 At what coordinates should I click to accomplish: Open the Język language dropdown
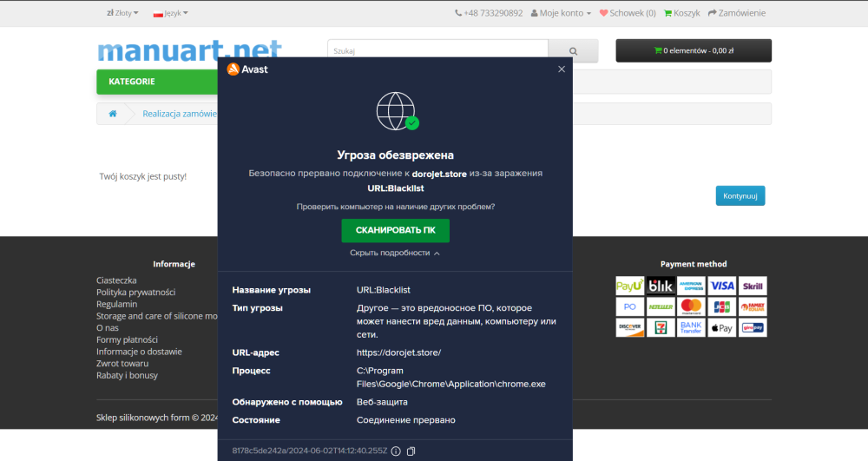pyautogui.click(x=170, y=13)
